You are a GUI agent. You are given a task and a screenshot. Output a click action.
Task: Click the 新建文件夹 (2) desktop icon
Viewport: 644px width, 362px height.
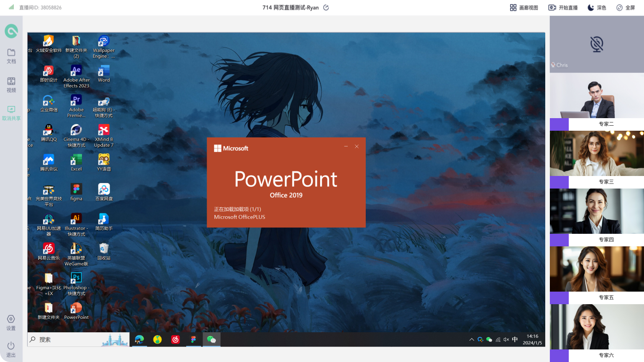pos(76,47)
